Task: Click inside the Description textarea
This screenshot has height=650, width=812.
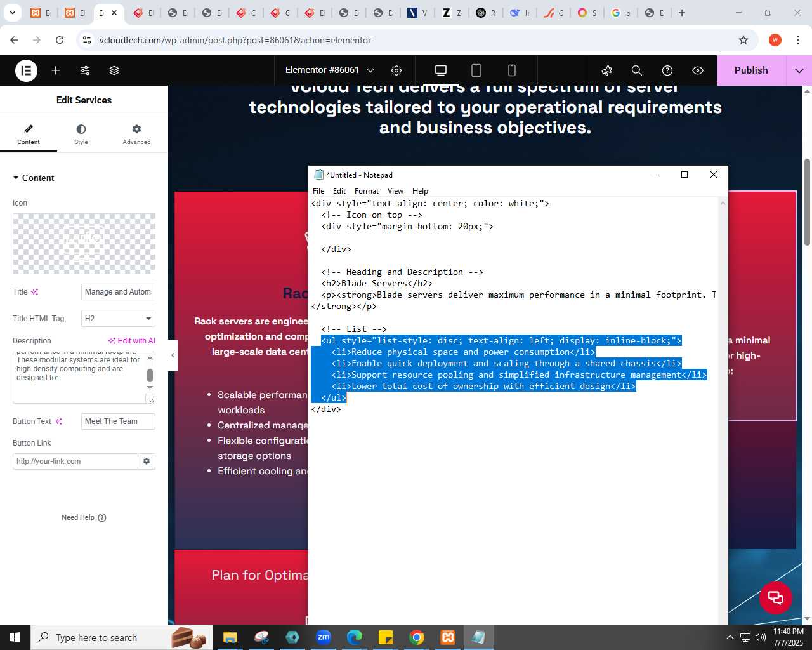Action: [79, 378]
